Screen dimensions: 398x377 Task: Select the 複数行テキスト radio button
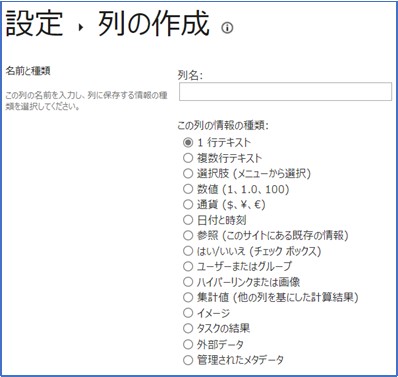click(188, 158)
